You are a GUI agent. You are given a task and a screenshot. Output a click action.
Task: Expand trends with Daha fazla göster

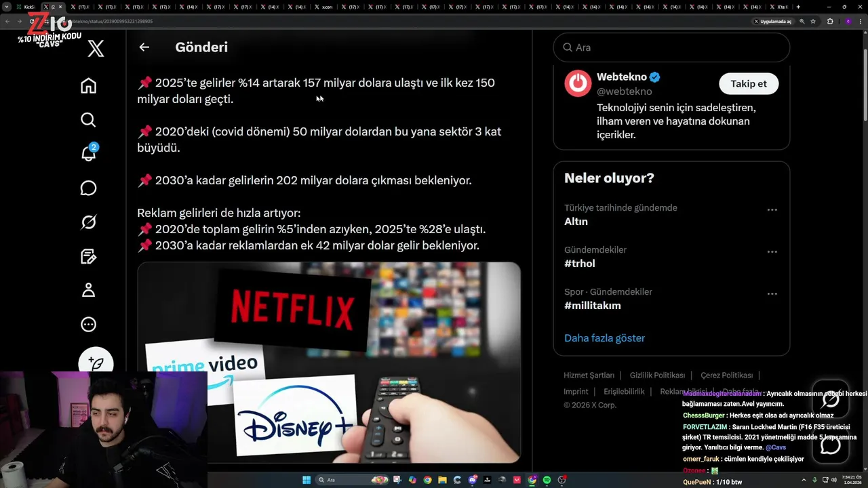604,338
